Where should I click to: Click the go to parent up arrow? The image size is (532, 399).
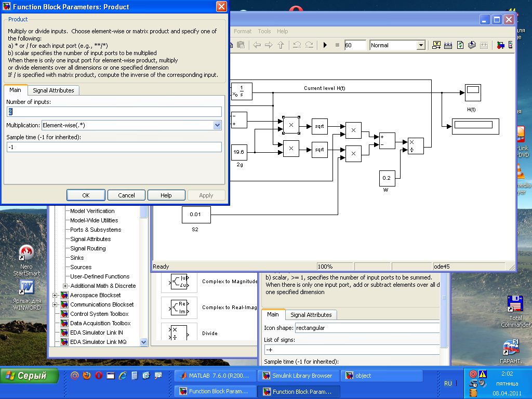[281, 45]
